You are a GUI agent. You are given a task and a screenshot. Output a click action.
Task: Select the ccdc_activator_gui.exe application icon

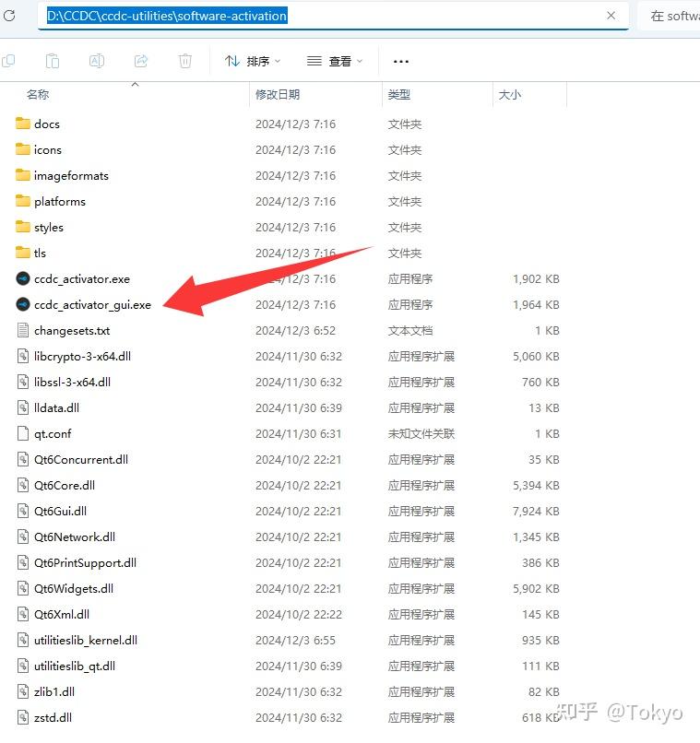click(x=23, y=304)
